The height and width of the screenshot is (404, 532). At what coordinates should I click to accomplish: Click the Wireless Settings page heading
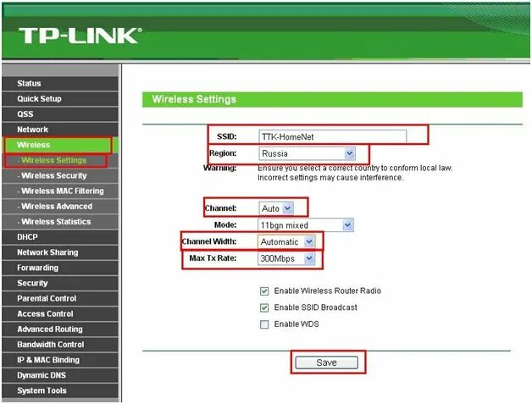pyautogui.click(x=194, y=99)
